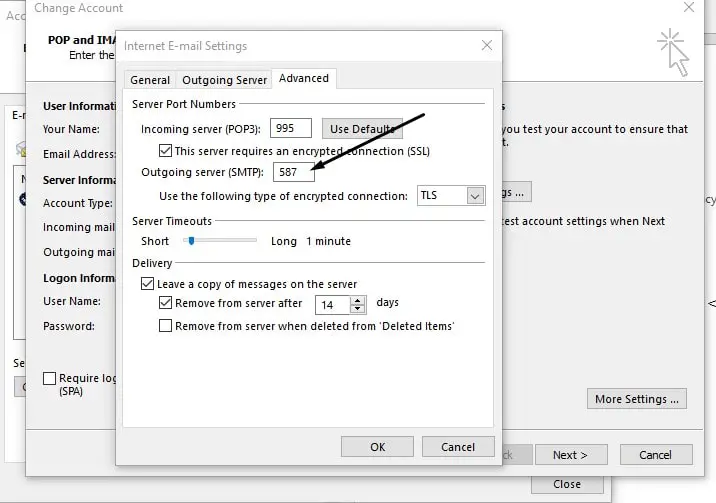This screenshot has width=716, height=503.
Task: Focus the Outgoing server SMTP port field
Action: click(x=294, y=172)
